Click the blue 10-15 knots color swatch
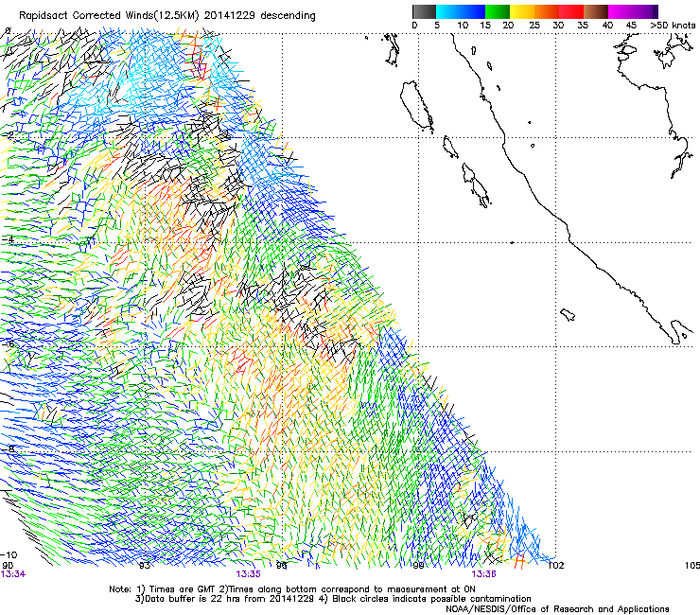Viewport: 700px width, 615px height. click(473, 11)
